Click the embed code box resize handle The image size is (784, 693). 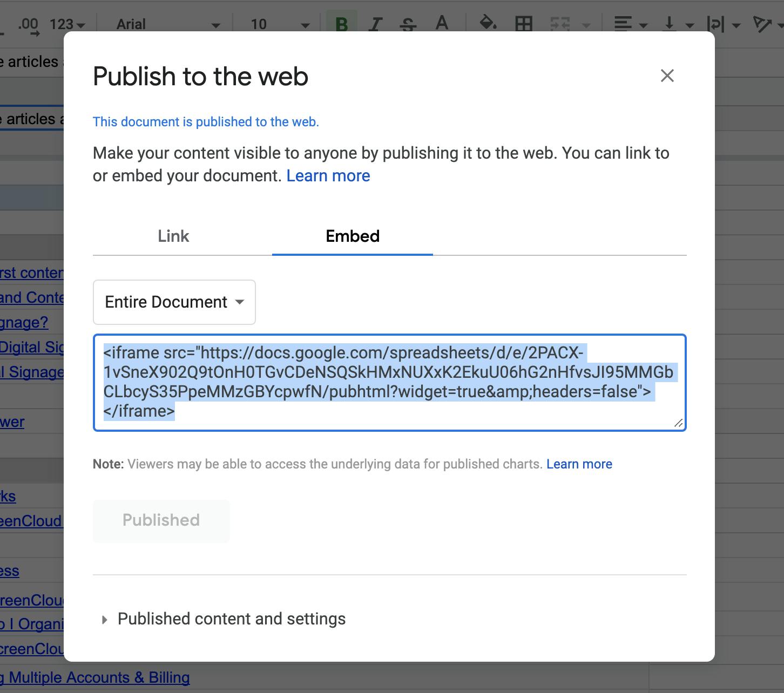679,423
